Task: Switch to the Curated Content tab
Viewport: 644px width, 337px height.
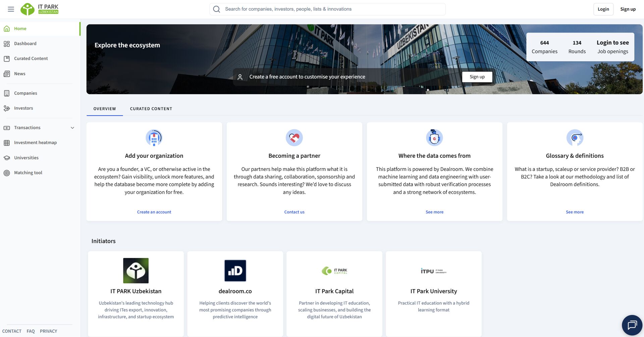Action: [x=151, y=109]
